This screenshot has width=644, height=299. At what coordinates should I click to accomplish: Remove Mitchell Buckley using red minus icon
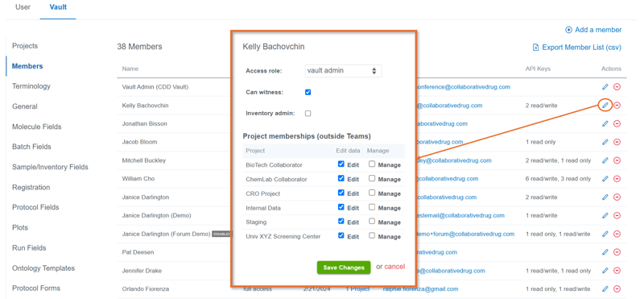[617, 160]
